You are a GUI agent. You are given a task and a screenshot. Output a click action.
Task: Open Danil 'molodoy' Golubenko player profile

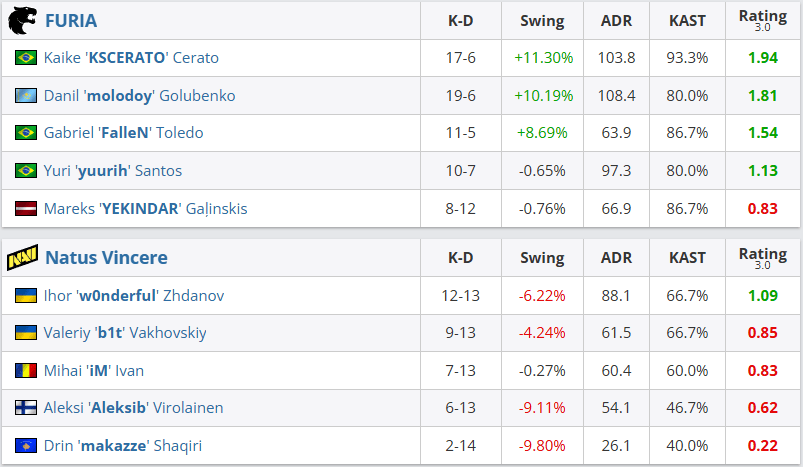click(x=139, y=96)
